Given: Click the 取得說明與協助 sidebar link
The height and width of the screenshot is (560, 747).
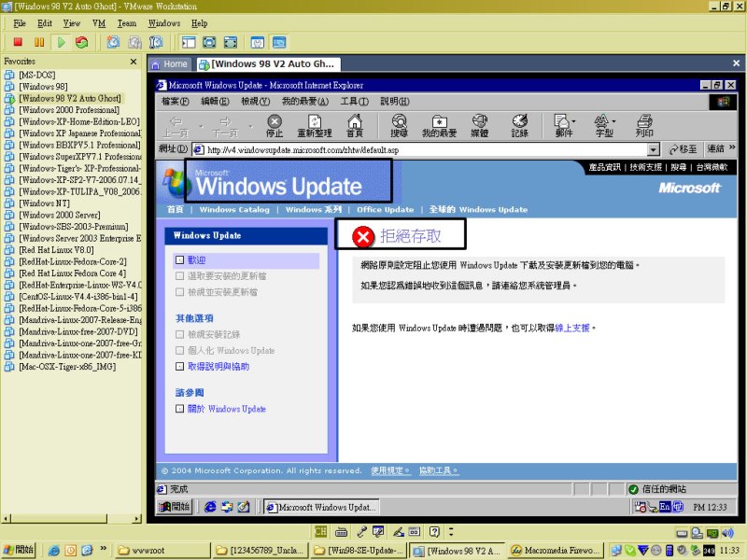Looking at the screenshot, I should 218,367.
